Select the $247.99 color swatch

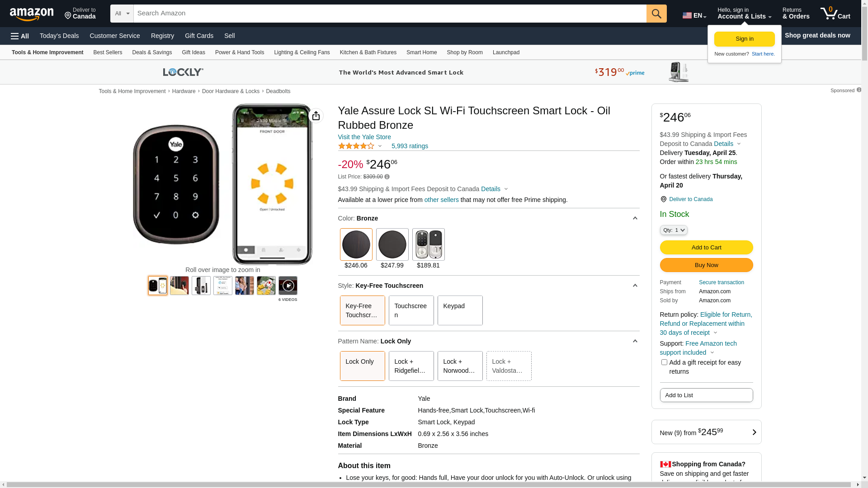(392, 244)
